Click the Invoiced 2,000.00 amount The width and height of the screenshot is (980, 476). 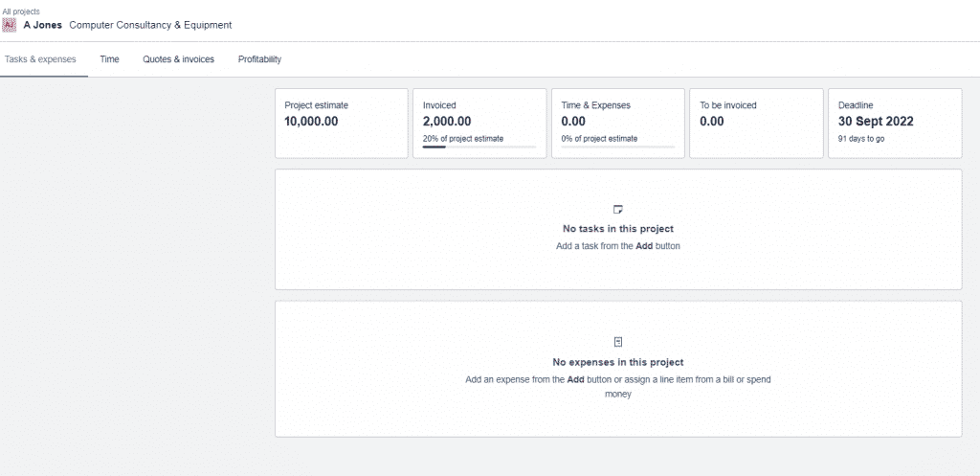tap(447, 122)
